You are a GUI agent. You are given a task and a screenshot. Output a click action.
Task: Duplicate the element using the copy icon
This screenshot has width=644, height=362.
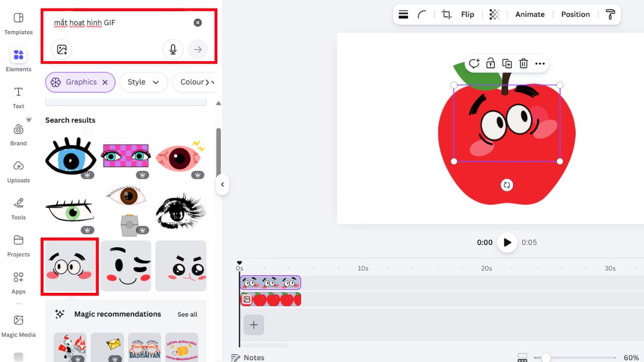coord(507,64)
